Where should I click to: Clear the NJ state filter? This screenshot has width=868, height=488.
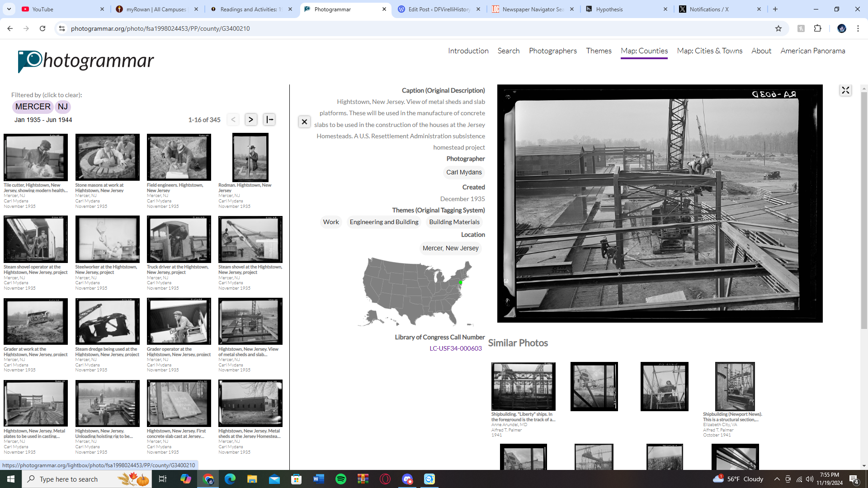click(x=63, y=107)
